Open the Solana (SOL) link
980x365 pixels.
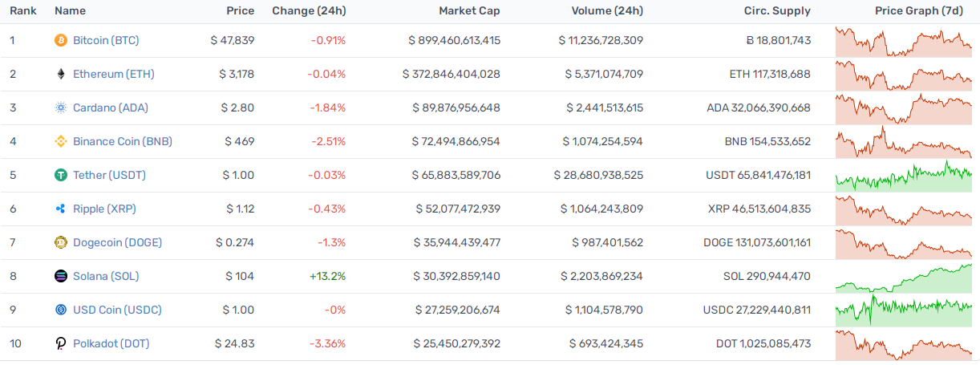pos(106,276)
